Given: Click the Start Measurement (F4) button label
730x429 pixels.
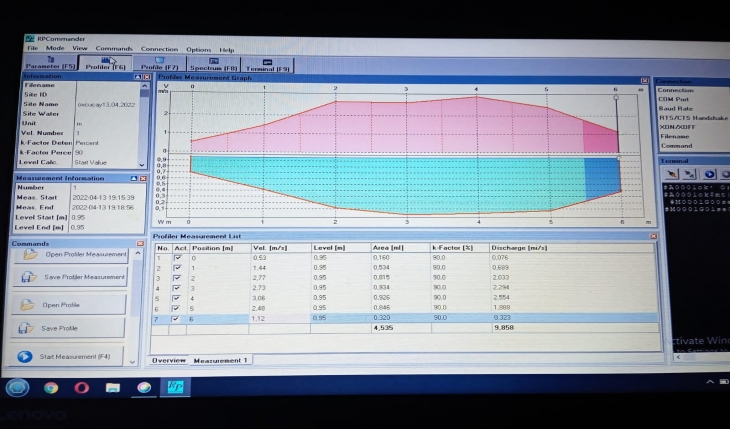Looking at the screenshot, I should pos(74,357).
